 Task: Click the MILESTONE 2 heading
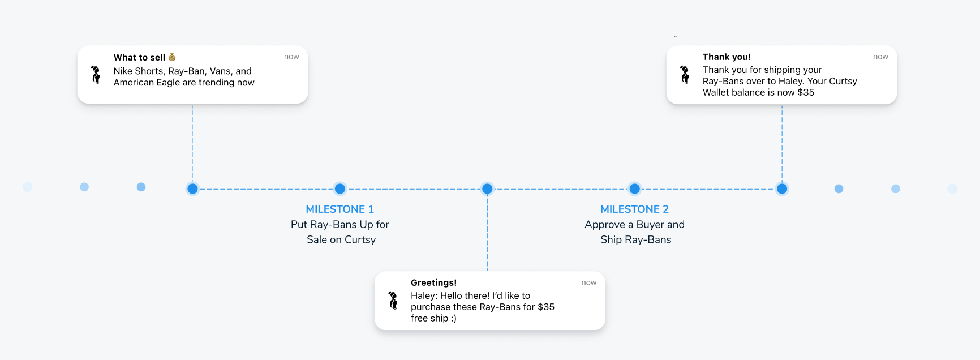pos(635,209)
